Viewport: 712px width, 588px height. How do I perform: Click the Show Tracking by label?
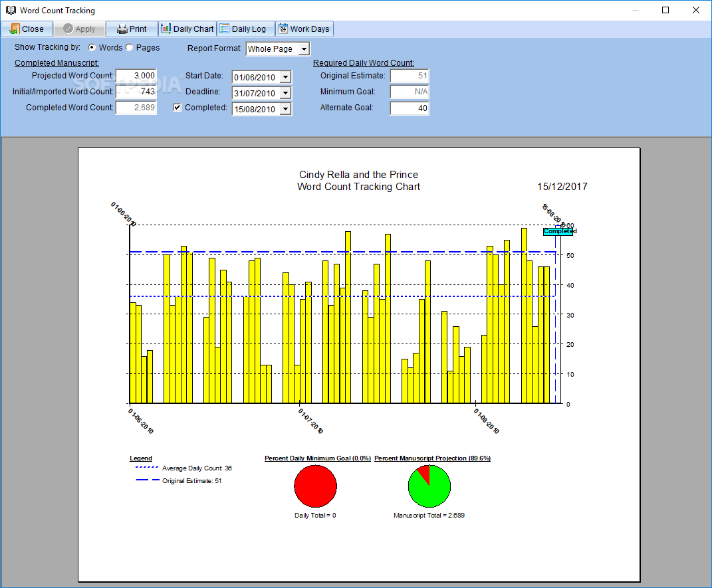[47, 47]
